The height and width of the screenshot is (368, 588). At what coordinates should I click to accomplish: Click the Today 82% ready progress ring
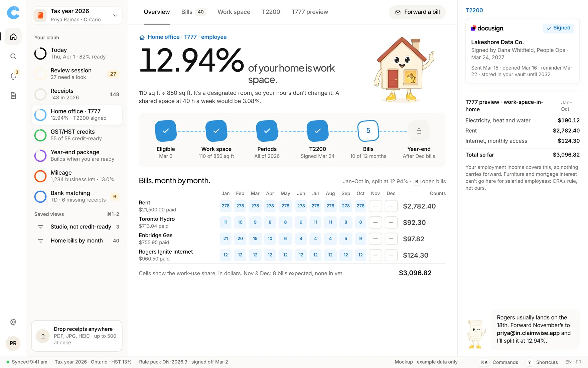click(x=40, y=53)
